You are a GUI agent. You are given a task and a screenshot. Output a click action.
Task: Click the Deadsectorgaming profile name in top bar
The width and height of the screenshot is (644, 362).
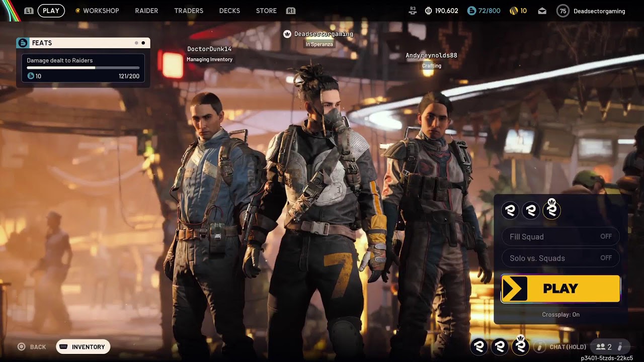pyautogui.click(x=599, y=11)
